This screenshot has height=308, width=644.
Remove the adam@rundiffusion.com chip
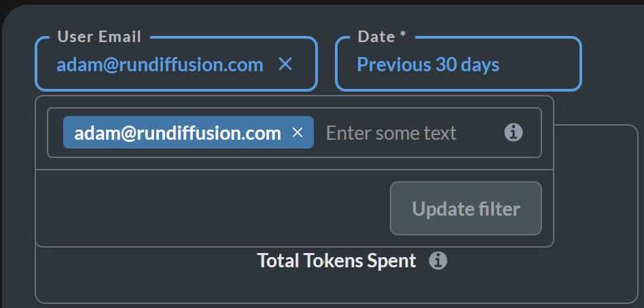point(298,132)
